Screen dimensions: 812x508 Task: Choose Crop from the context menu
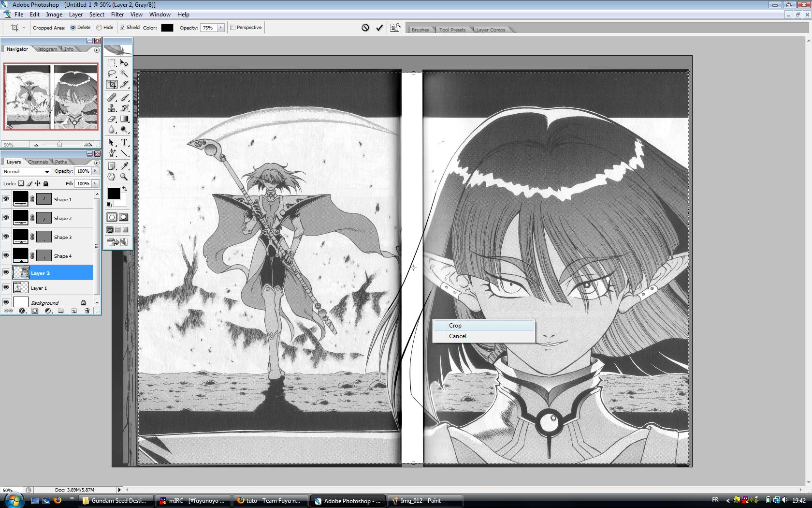[455, 326]
